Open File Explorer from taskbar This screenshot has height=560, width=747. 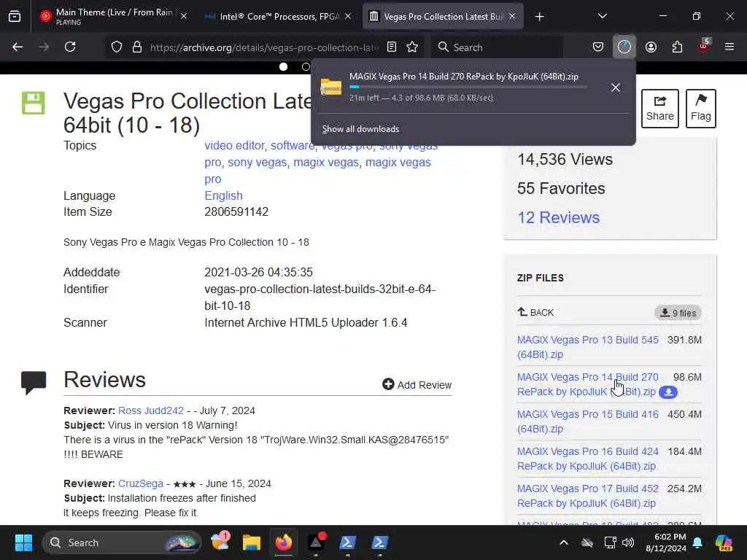pos(251,542)
